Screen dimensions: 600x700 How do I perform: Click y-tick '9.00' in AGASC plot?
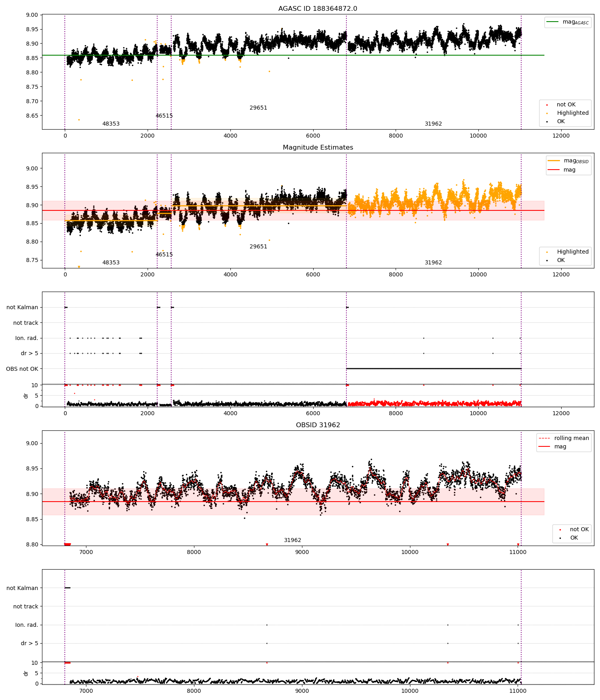point(32,15)
